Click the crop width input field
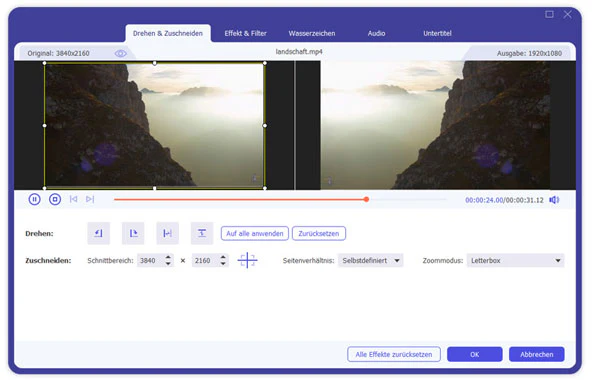 [x=151, y=261]
